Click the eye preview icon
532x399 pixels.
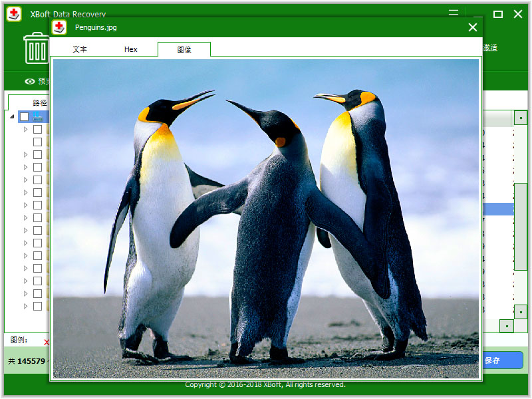point(30,81)
